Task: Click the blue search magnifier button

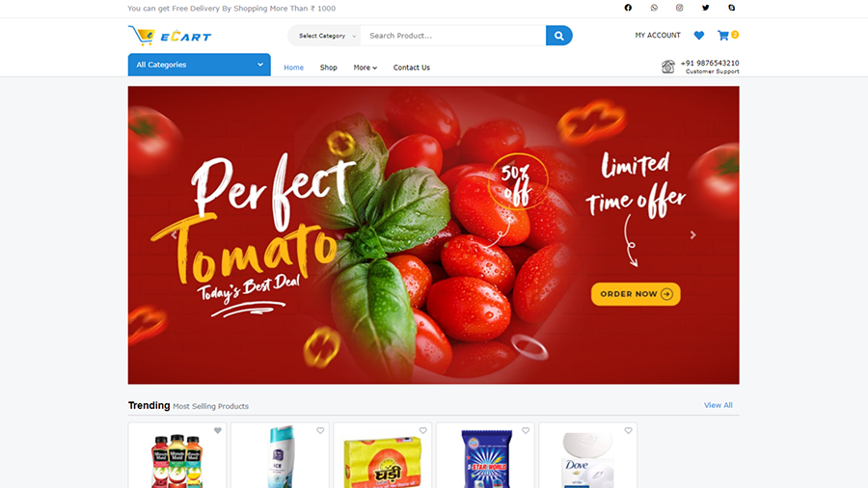Action: pyautogui.click(x=558, y=36)
